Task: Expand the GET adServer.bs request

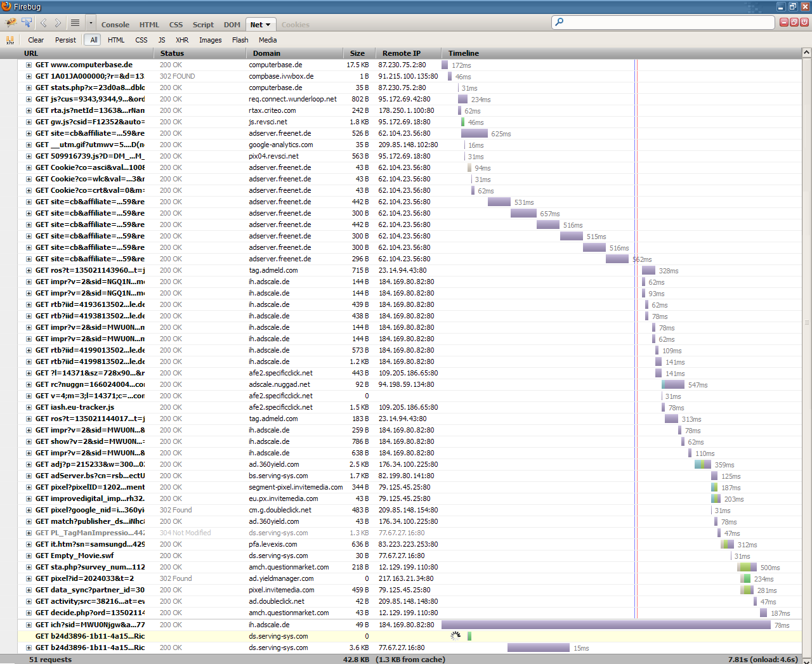Action: tap(29, 476)
